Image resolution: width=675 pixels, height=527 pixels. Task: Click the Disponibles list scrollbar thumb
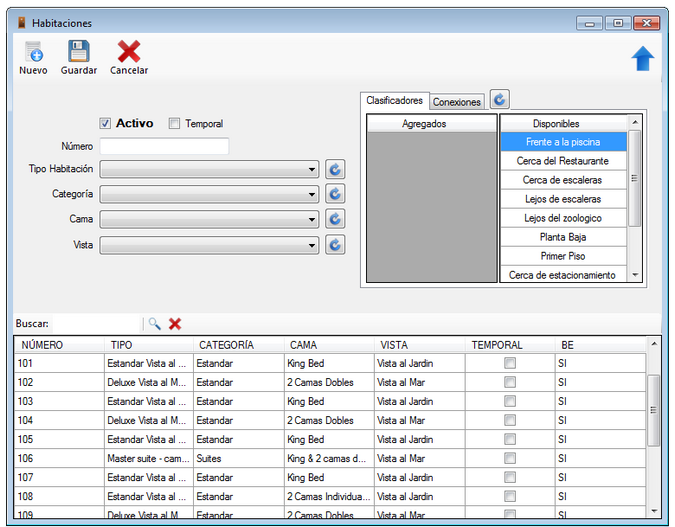pos(634,178)
